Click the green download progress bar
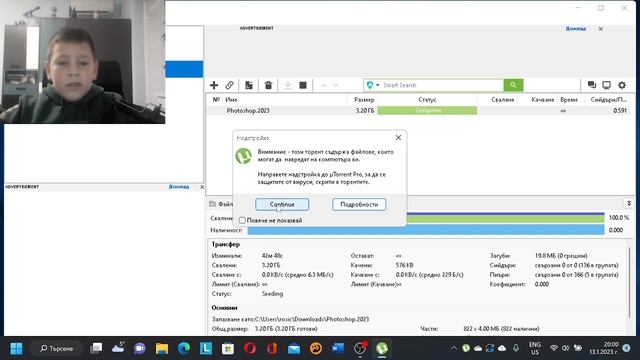The width and height of the screenshot is (640, 360). tap(505, 219)
